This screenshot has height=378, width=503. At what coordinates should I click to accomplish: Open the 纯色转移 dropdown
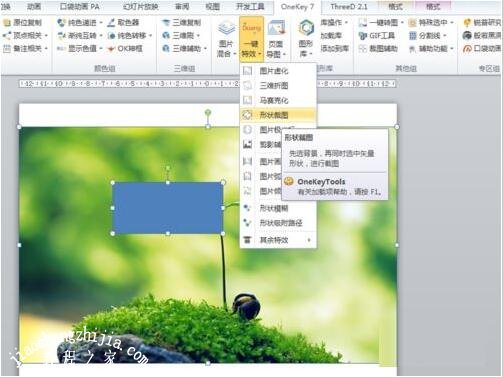130,35
